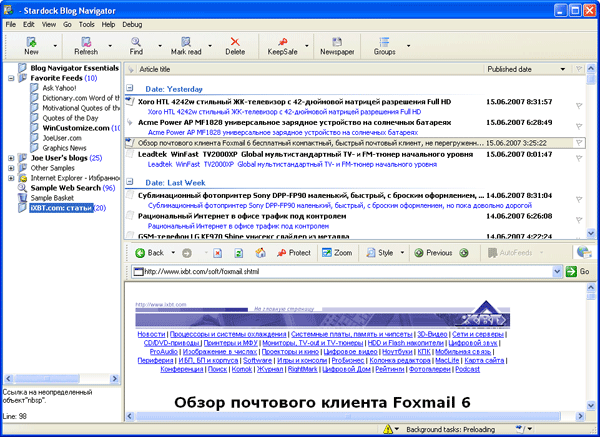Select the WinCustomize.com feed

coord(76,128)
